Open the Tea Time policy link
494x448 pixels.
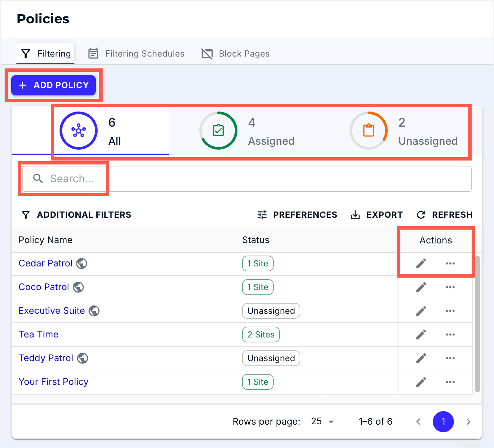(x=38, y=335)
